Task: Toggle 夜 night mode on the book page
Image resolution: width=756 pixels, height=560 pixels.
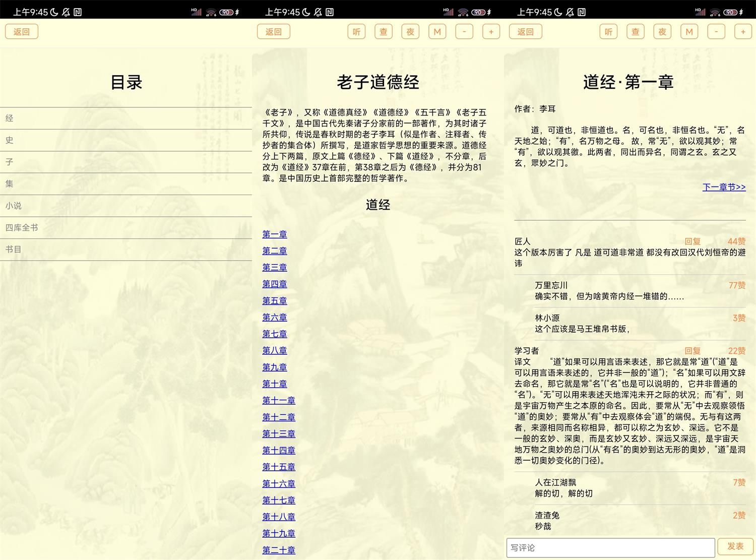Action: tap(410, 31)
